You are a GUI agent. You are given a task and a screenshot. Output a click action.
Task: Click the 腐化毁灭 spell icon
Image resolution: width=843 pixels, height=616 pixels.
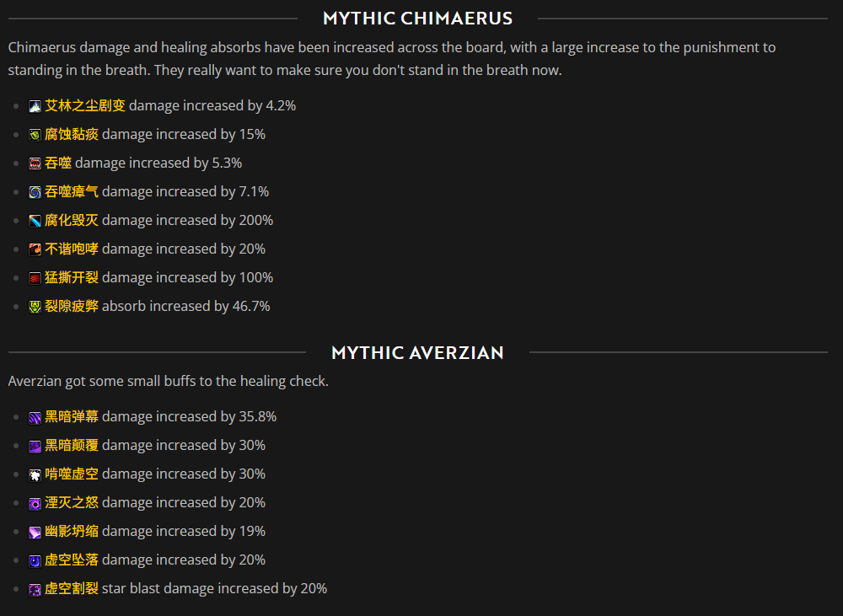pos(35,221)
